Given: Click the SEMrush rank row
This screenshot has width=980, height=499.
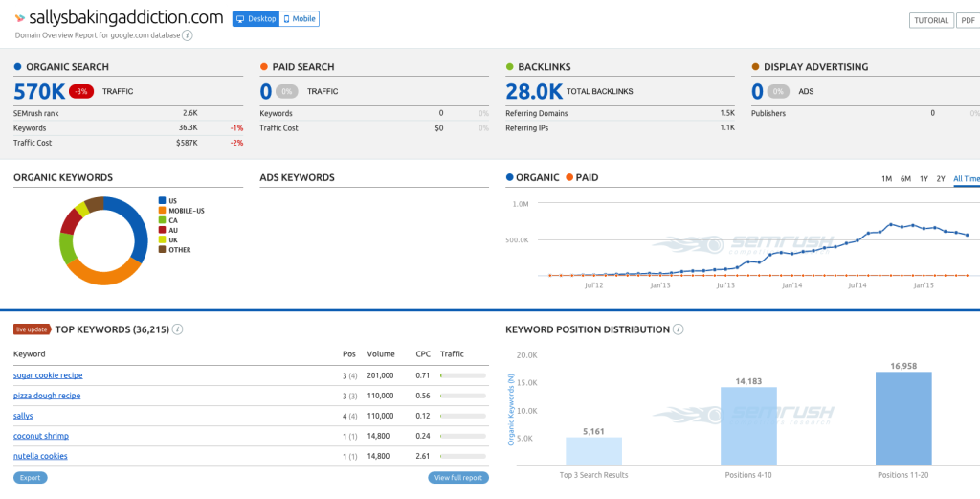Looking at the screenshot, I should pos(128,114).
